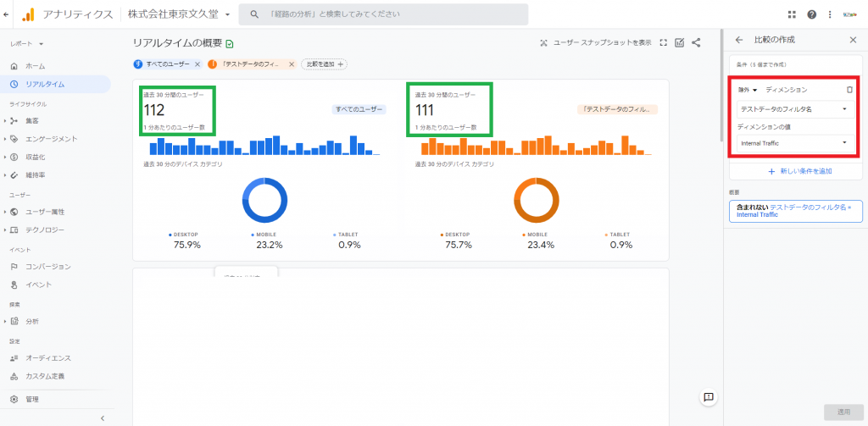Image resolution: width=868 pixels, height=426 pixels.
Task: Click the customize report pencil icon
Action: point(680,42)
